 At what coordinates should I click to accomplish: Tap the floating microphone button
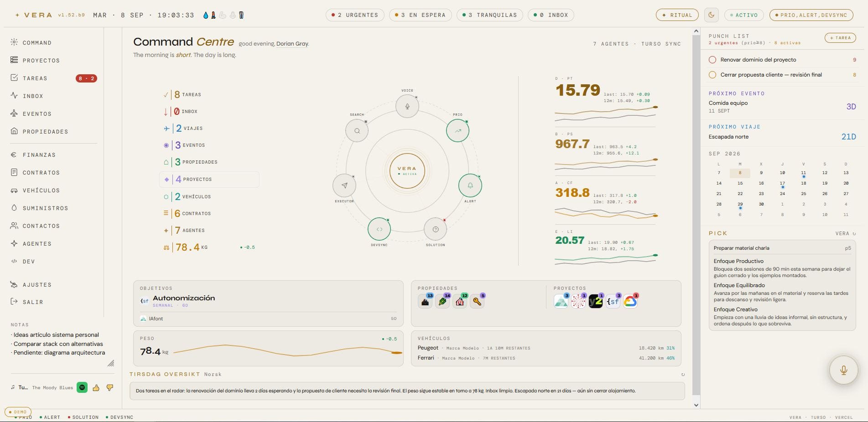point(843,370)
